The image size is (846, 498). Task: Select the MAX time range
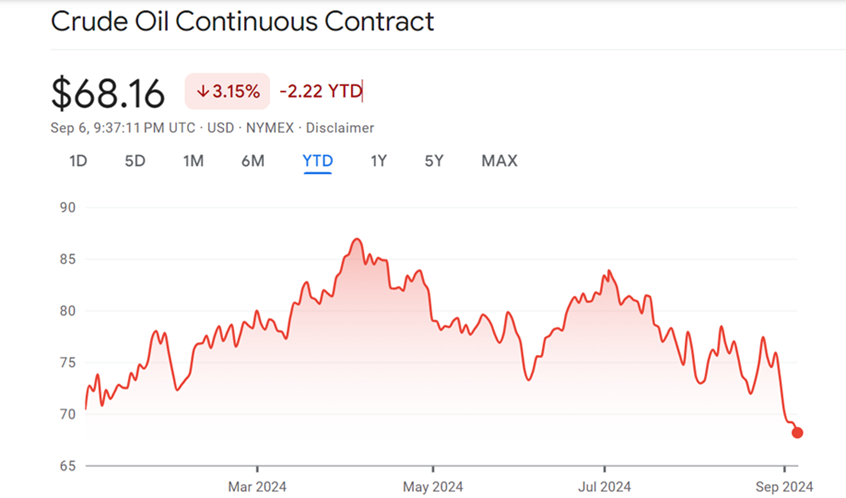point(499,160)
